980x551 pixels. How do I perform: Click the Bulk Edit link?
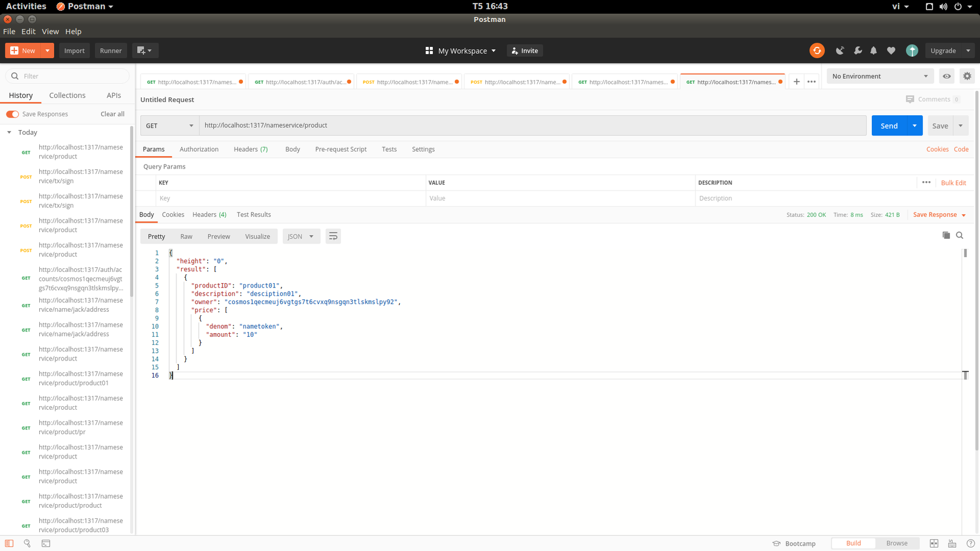[x=953, y=183]
